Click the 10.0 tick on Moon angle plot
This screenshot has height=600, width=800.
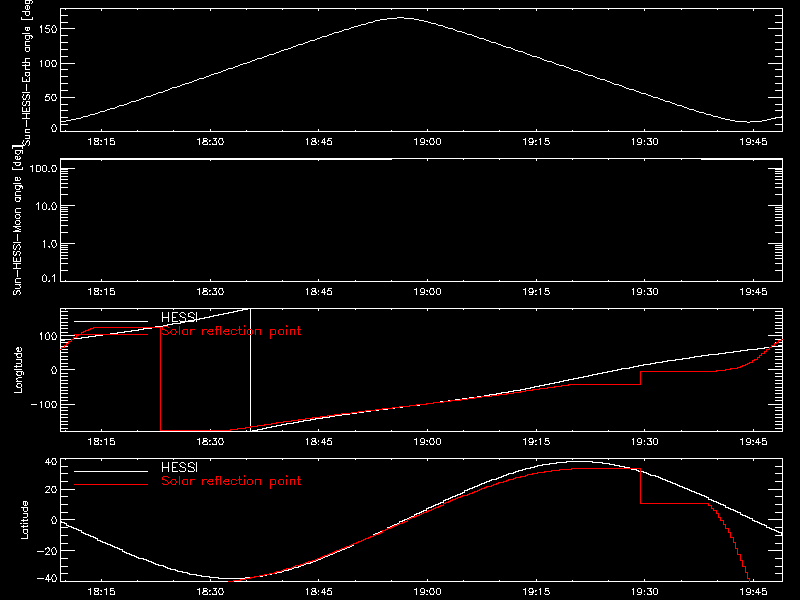click(46, 207)
